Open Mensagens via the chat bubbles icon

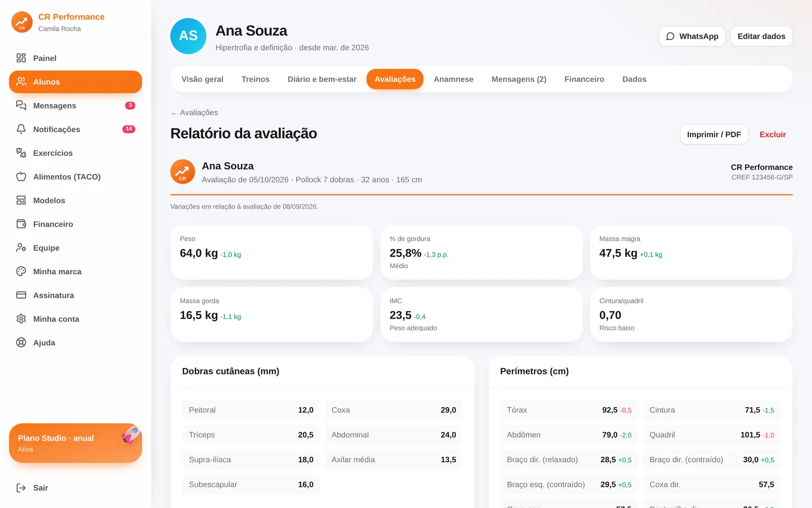[21, 105]
